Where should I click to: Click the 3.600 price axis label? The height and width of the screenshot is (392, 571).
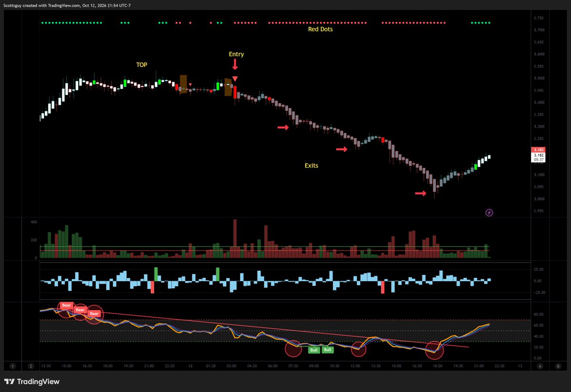coord(539,54)
